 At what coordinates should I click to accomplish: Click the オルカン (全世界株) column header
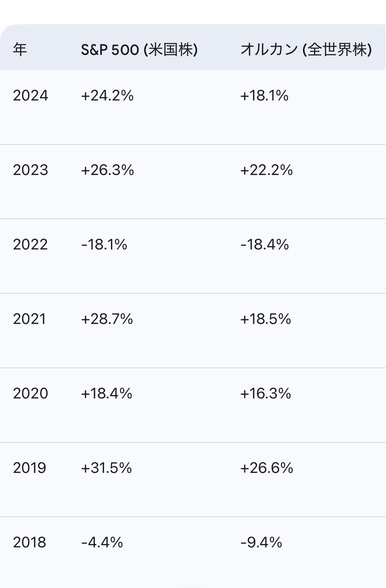[x=306, y=50]
